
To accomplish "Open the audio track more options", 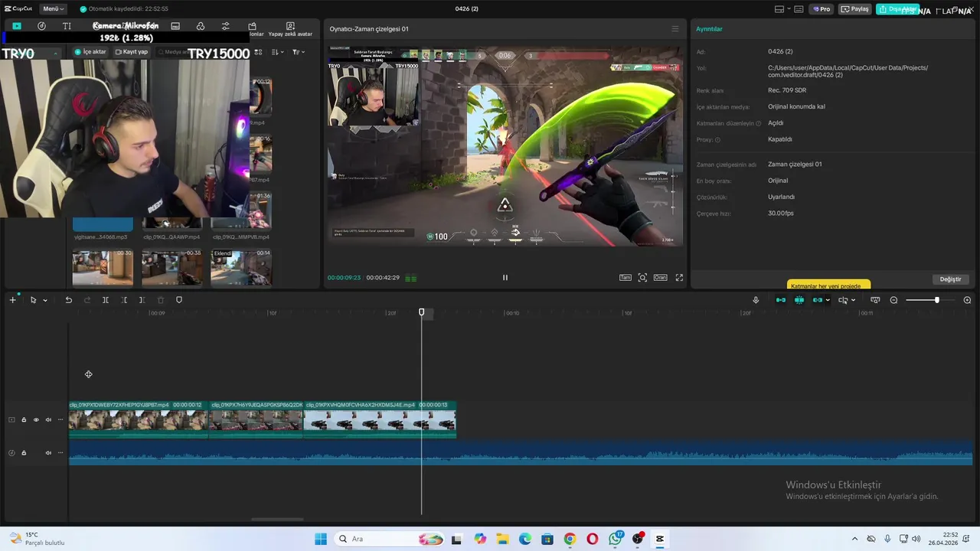I will 60,452.
